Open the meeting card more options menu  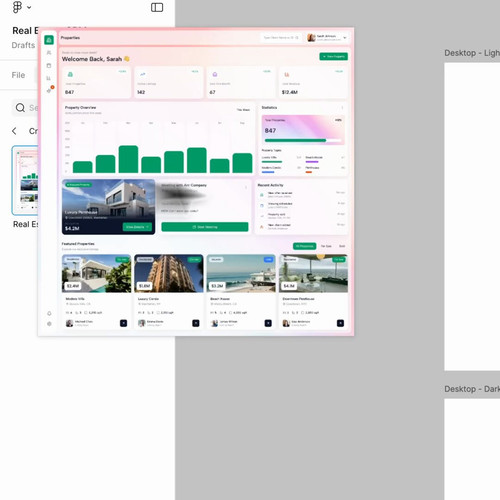246,187
